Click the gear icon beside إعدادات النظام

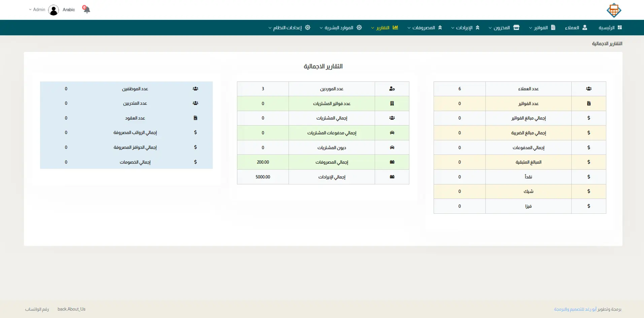coord(307,28)
